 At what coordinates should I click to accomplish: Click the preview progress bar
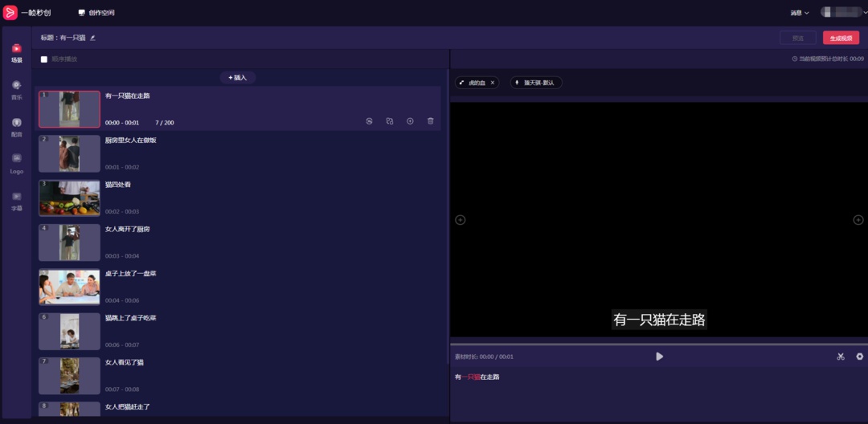(659, 344)
